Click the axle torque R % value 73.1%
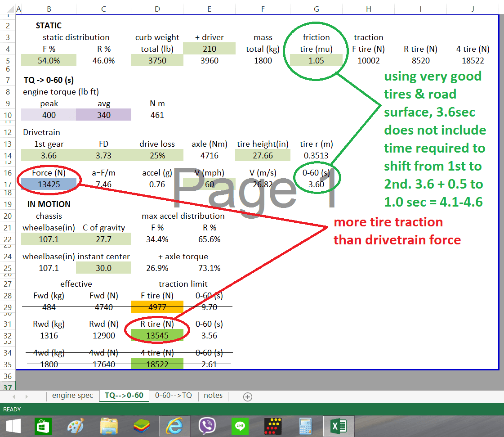The width and height of the screenshot is (504, 437). tap(209, 268)
